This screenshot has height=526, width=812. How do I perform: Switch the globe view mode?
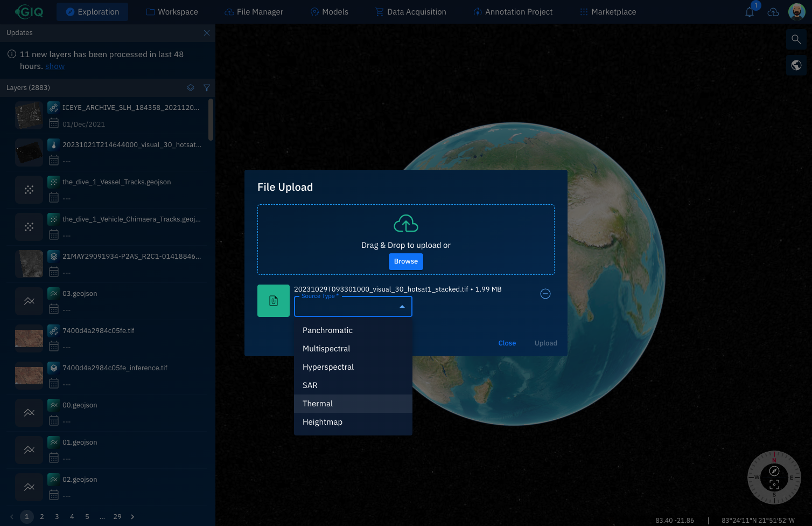pyautogui.click(x=796, y=65)
